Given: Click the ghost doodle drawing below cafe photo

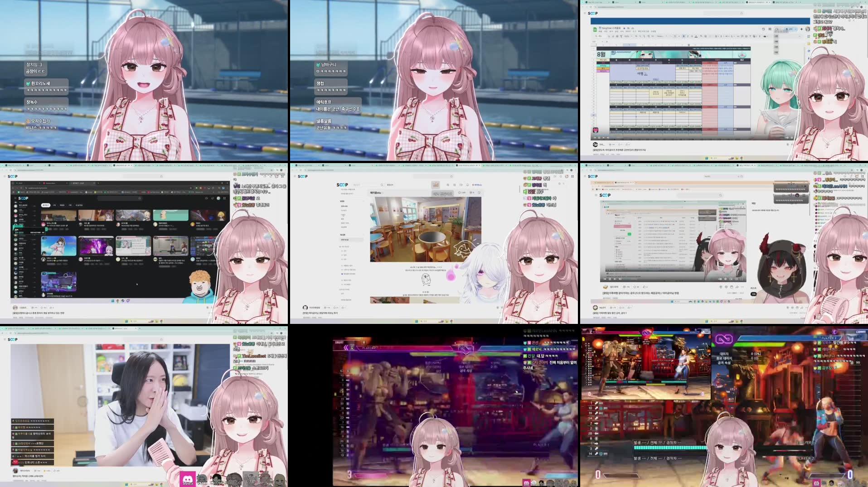Looking at the screenshot, I should point(425,279).
